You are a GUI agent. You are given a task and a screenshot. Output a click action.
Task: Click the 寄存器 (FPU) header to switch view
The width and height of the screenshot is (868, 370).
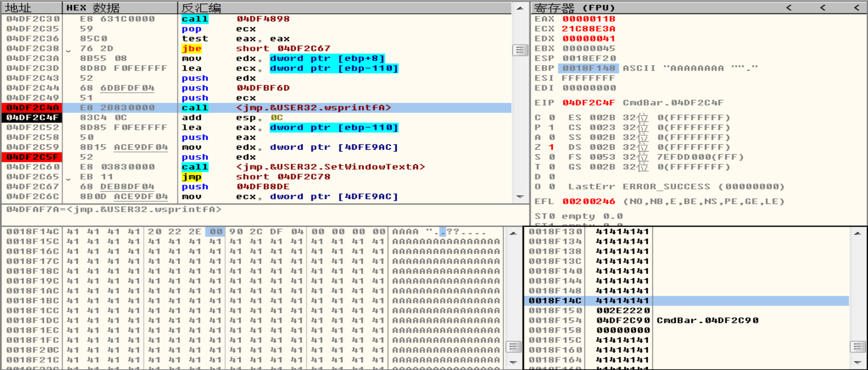coord(574,8)
